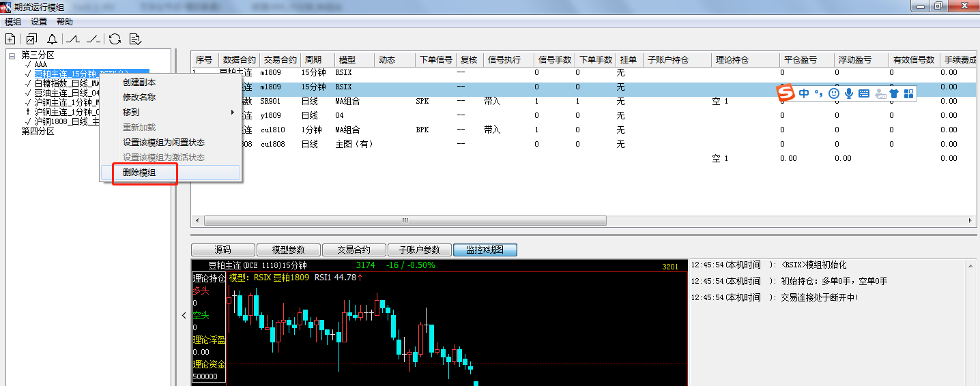This screenshot has height=386, width=980.
Task: Click the circular refresh arrows toolbar icon
Action: pos(115,39)
